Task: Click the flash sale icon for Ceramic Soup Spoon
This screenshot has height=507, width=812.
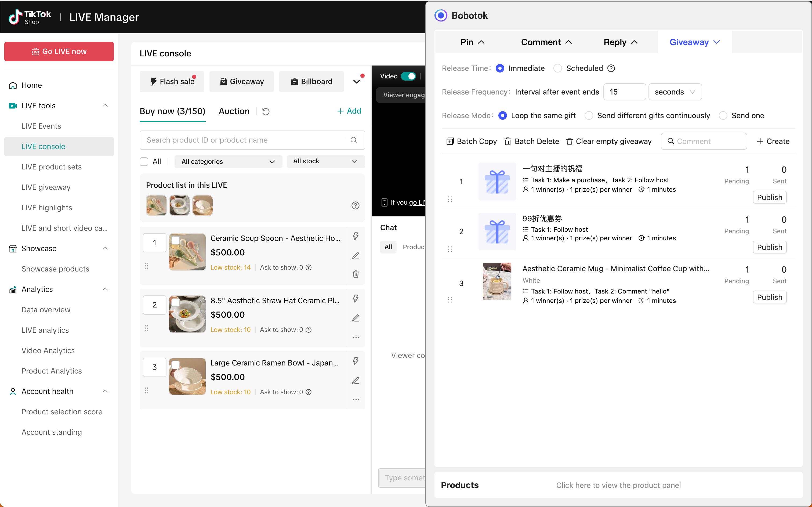Action: (355, 236)
